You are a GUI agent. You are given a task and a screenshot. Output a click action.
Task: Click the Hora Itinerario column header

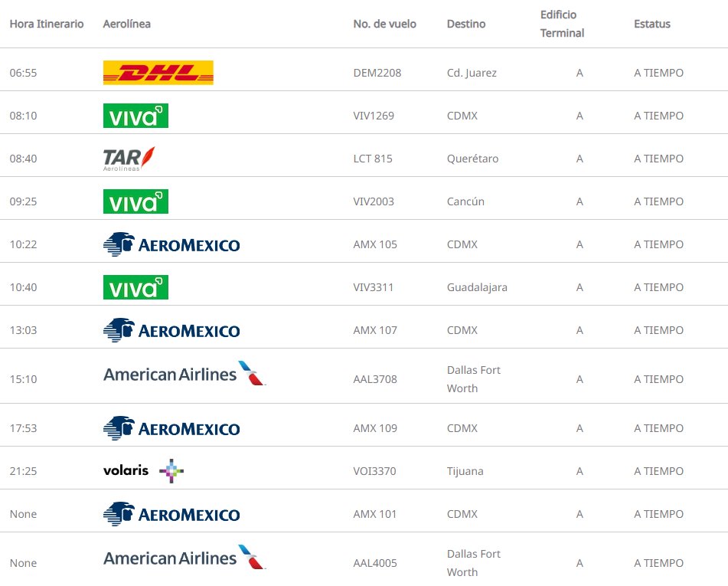point(47,24)
